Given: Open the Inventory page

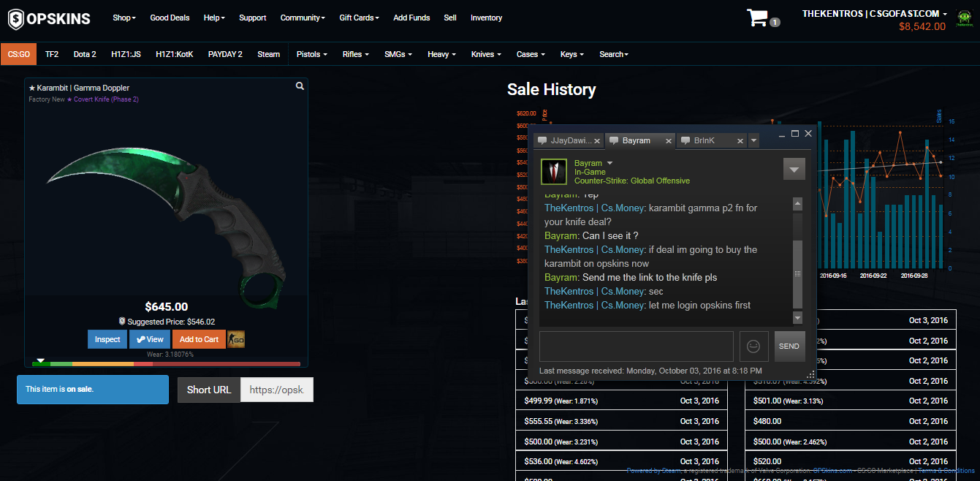Looking at the screenshot, I should (x=486, y=18).
